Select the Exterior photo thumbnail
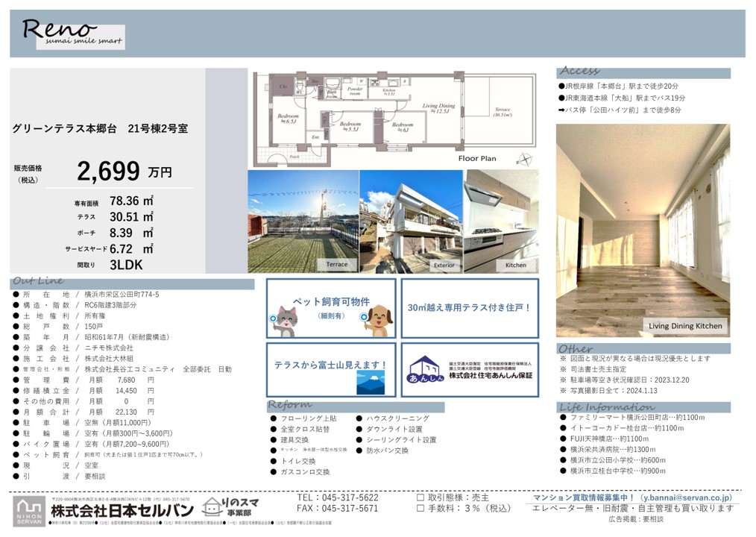Viewport: 756px width, 537px height. pos(410,222)
